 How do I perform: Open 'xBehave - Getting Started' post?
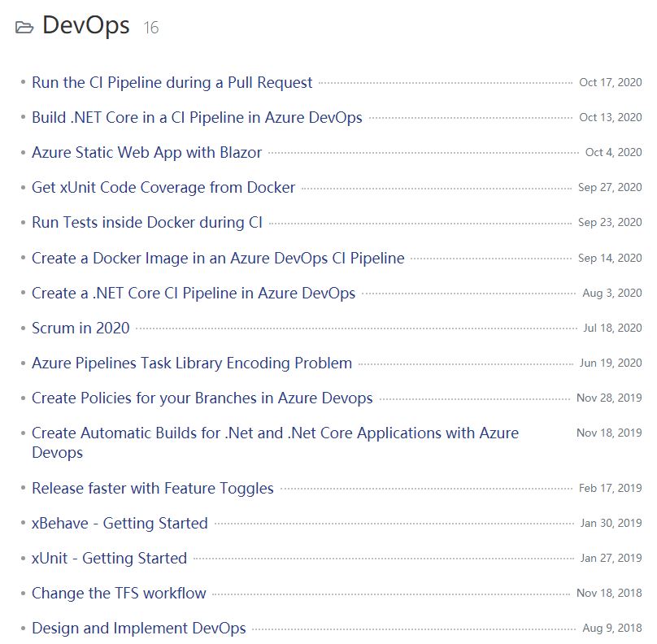tap(120, 523)
